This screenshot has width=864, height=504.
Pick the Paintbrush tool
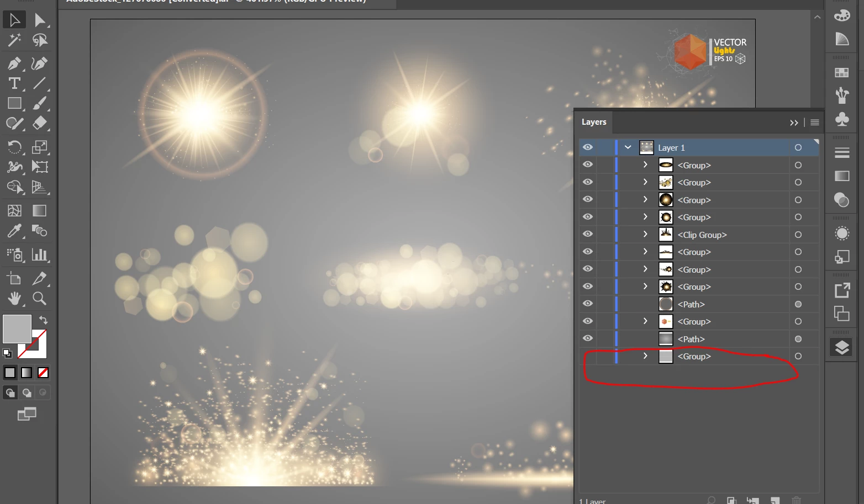coord(40,103)
